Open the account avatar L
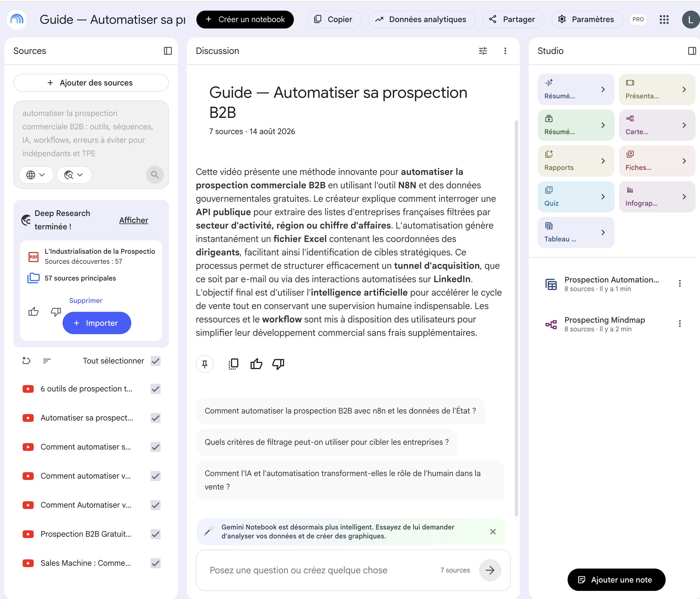Image resolution: width=700 pixels, height=599 pixels. (690, 20)
